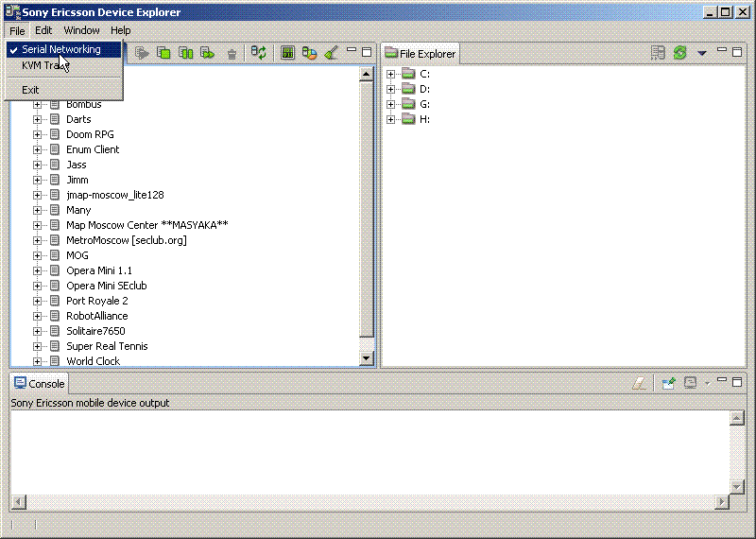Select the RobotAlliance entry
Image resolution: width=756 pixels, height=539 pixels.
pyautogui.click(x=97, y=316)
